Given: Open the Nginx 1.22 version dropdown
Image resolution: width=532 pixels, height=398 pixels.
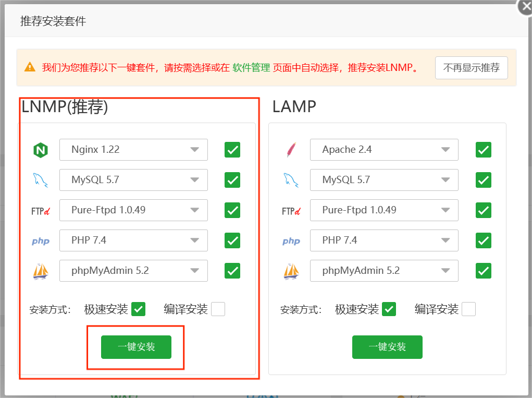Looking at the screenshot, I should tap(133, 150).
